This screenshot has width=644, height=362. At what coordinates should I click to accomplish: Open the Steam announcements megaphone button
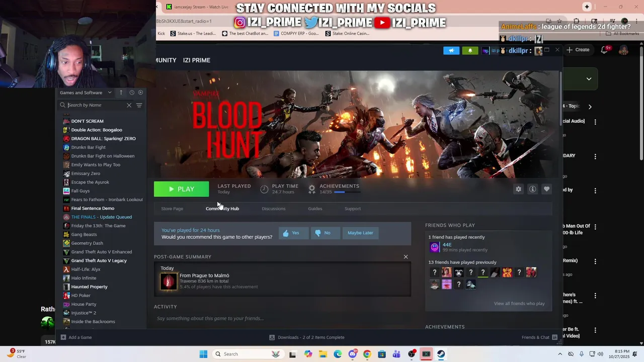pos(451,50)
